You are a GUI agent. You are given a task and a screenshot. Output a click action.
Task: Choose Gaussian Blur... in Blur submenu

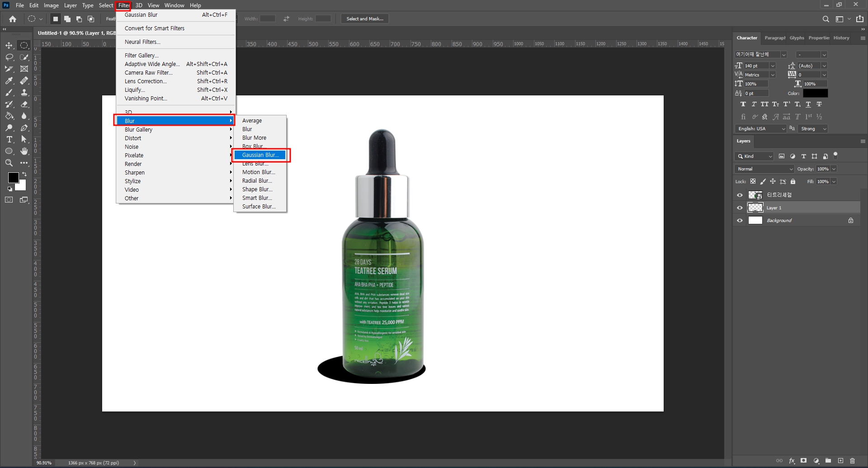pos(260,155)
